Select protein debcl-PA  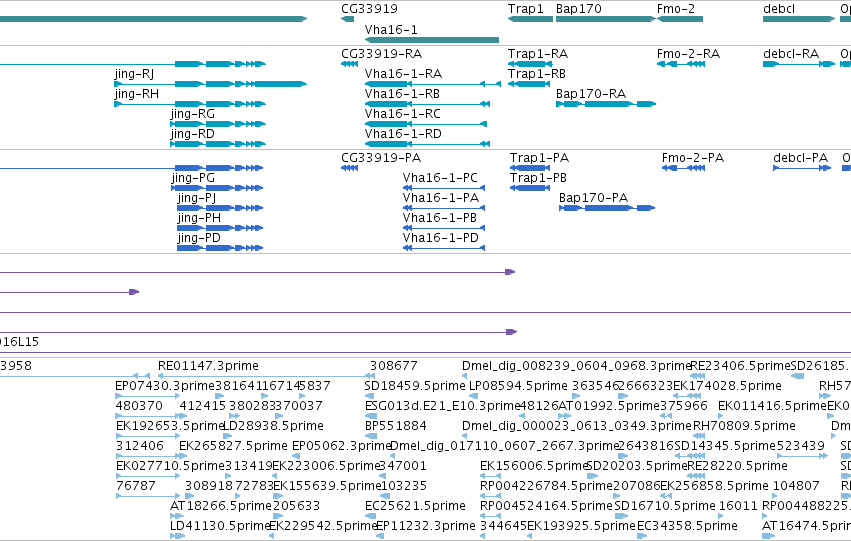coord(801,158)
